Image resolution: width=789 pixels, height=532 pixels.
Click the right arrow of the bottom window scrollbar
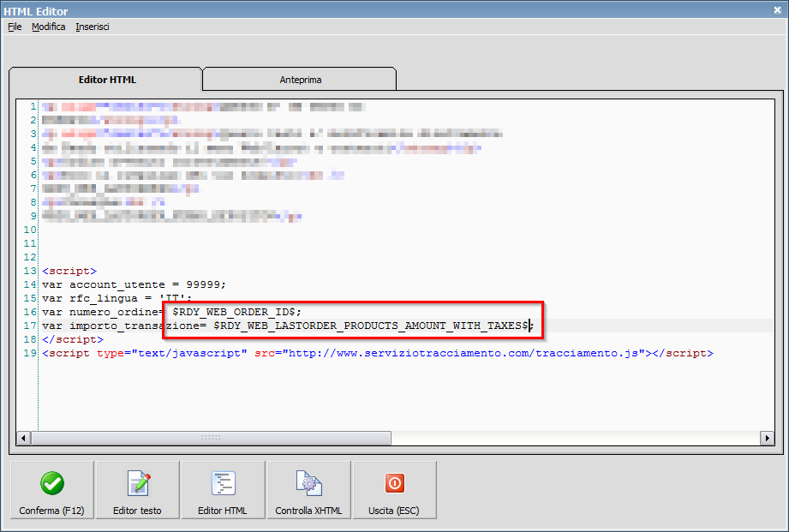(x=768, y=438)
